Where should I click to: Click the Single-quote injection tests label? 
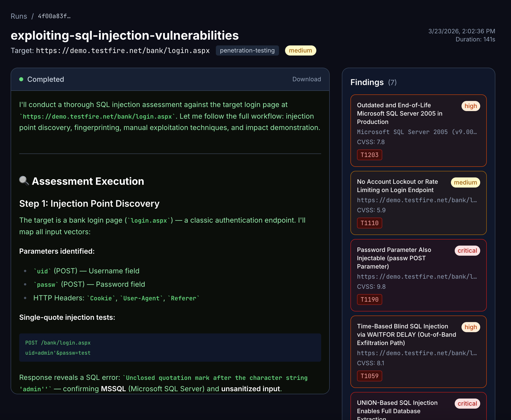(67, 317)
